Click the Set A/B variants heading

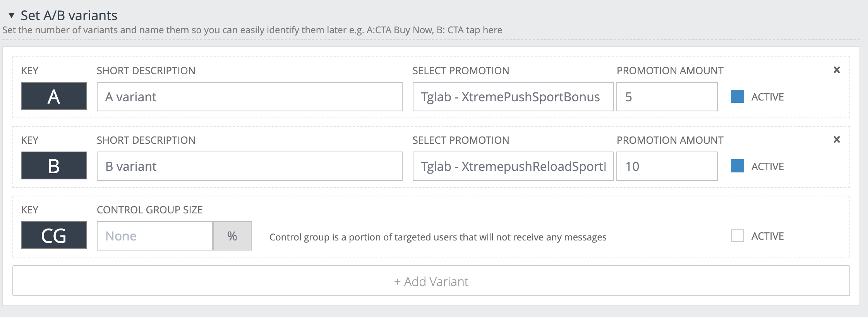coord(69,15)
